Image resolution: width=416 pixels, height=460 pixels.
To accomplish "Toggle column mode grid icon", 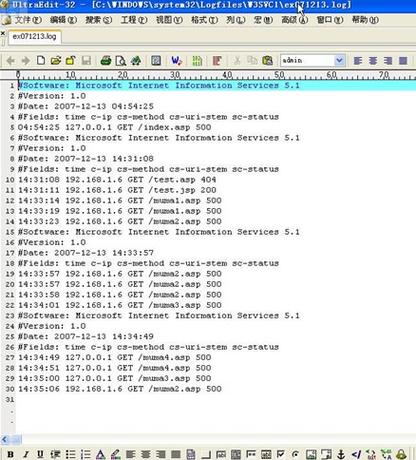I will pyautogui.click(x=197, y=61).
